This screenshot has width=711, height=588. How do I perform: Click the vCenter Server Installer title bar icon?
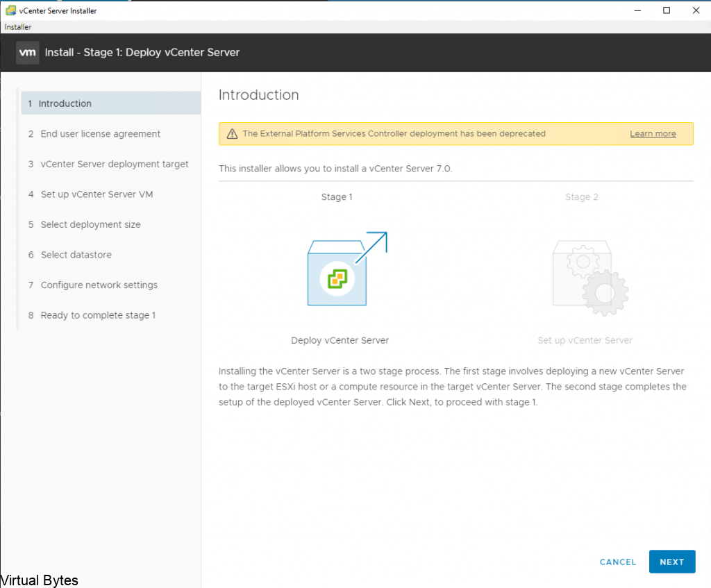10,10
